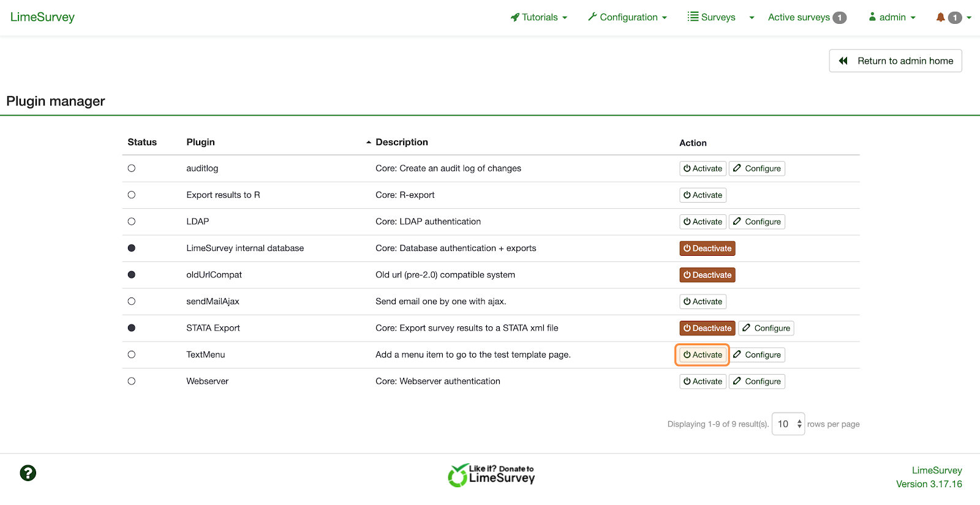Viewport: 980px width, 505px height.
Task: Configure the LDAP plugin
Action: coord(757,222)
